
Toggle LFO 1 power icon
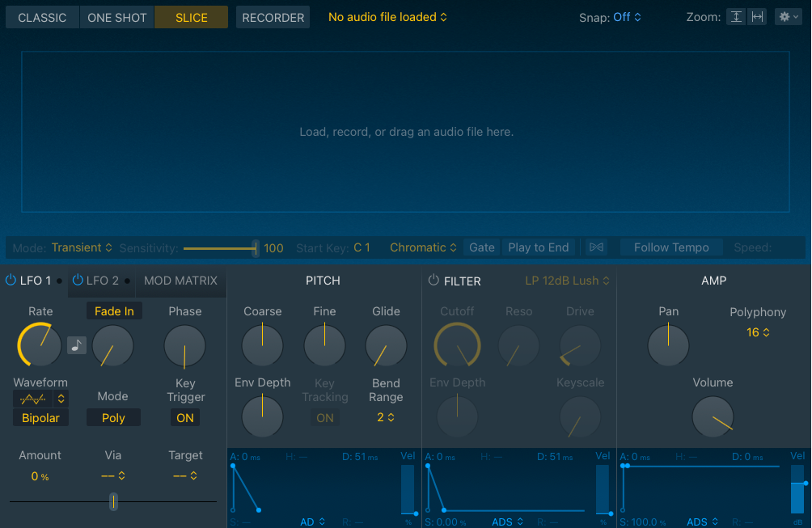point(11,280)
